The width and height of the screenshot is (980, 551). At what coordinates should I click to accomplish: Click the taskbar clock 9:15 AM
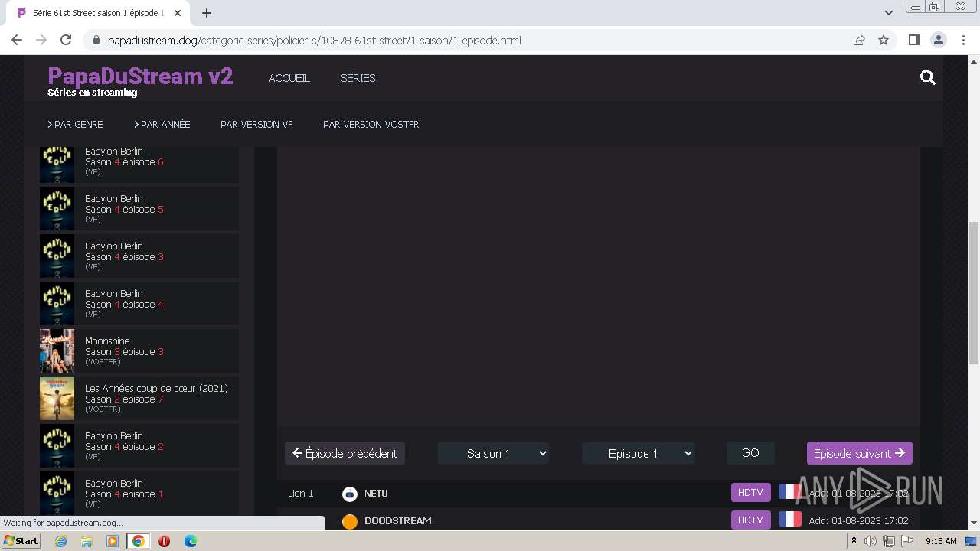(941, 541)
